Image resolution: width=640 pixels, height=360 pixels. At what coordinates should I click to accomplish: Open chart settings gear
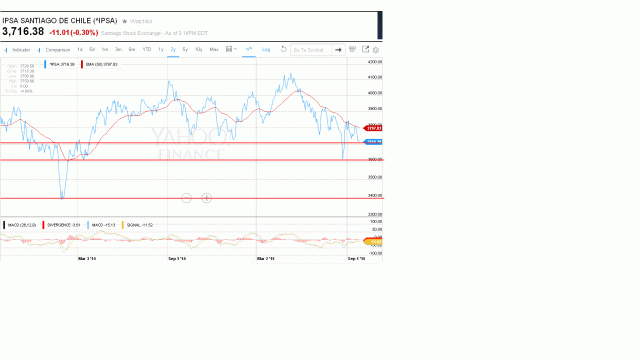click(x=376, y=50)
